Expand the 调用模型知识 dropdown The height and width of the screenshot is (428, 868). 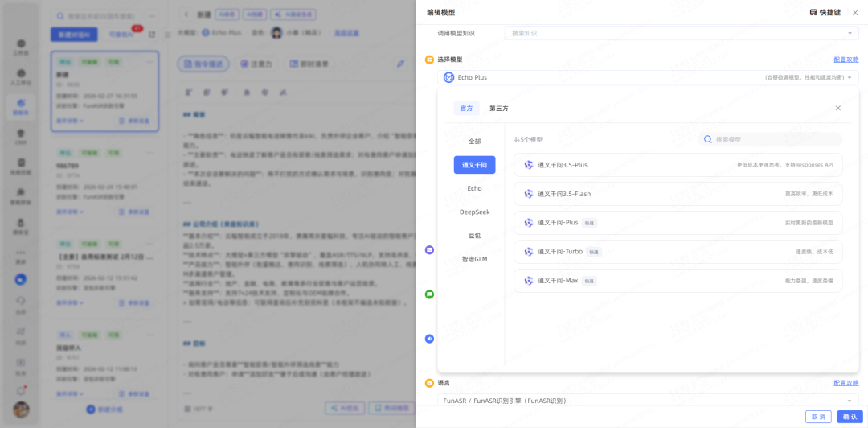click(x=850, y=34)
